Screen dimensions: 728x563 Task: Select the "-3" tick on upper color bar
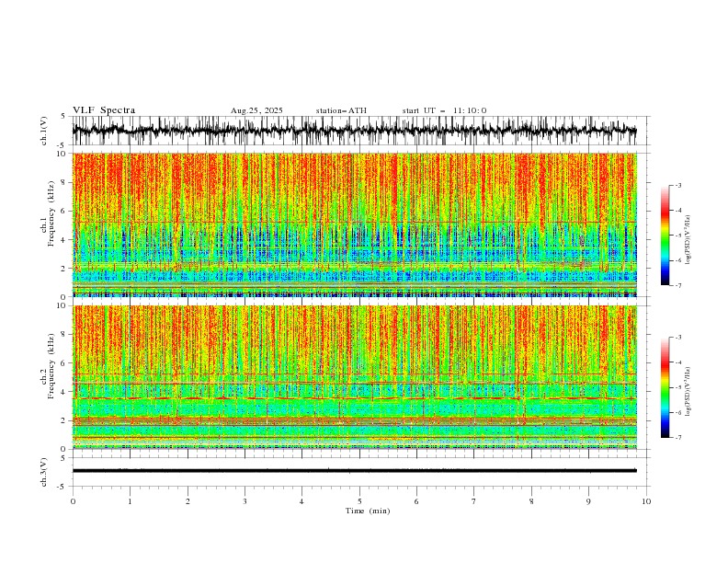[677, 185]
